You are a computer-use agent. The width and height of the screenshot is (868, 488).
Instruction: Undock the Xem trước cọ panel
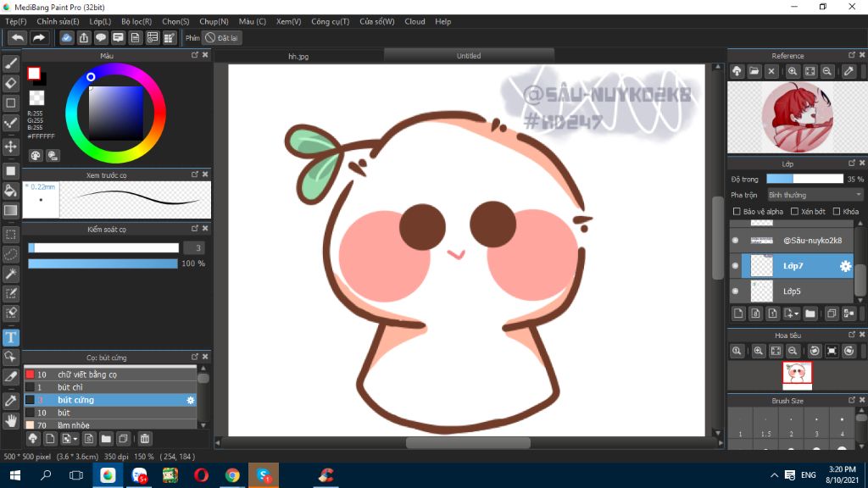(195, 175)
